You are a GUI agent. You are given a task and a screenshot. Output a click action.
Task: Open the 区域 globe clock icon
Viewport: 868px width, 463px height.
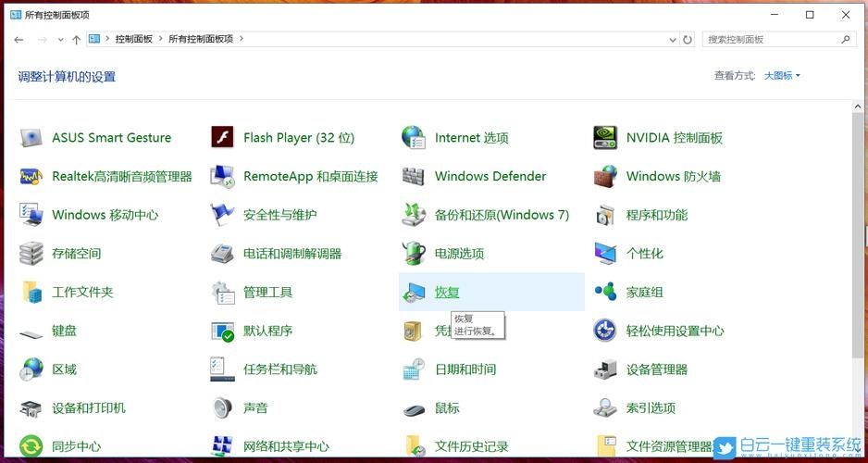[x=31, y=369]
